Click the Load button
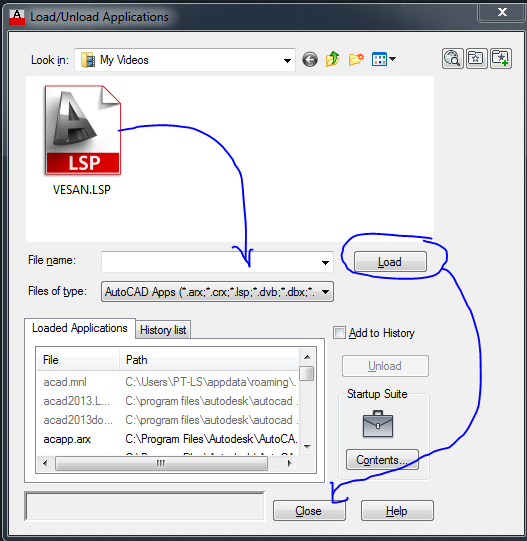This screenshot has width=527, height=541. pos(390,262)
